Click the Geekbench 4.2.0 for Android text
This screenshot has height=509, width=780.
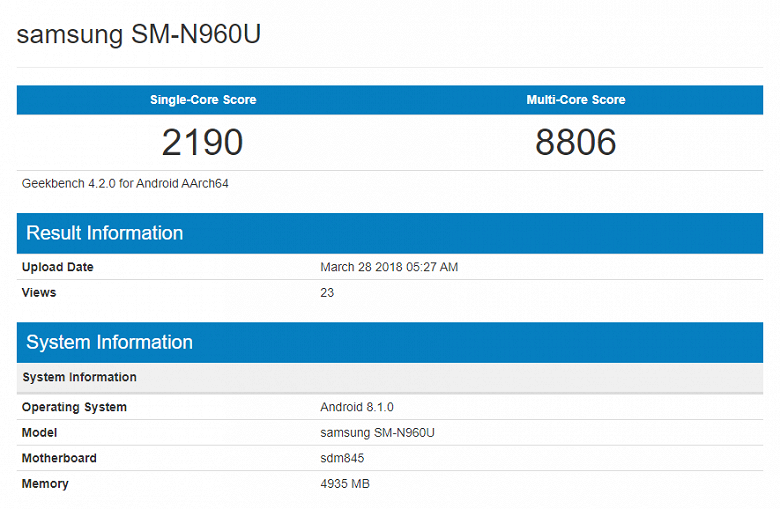click(126, 183)
